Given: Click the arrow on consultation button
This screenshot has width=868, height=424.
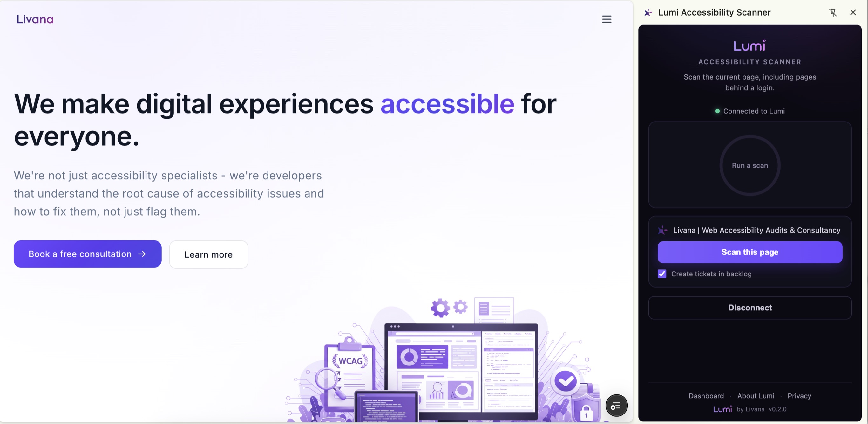Looking at the screenshot, I should point(142,254).
